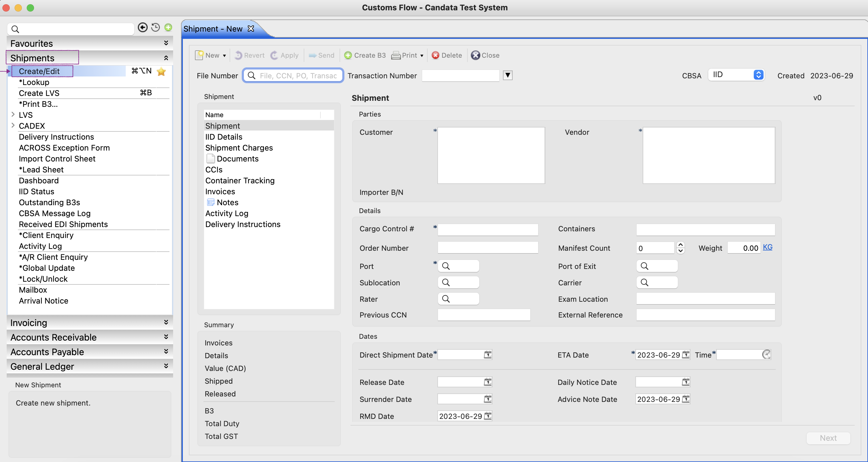Screen dimensions: 868x462
Task: Click the New document toolbar button
Action: 207,55
